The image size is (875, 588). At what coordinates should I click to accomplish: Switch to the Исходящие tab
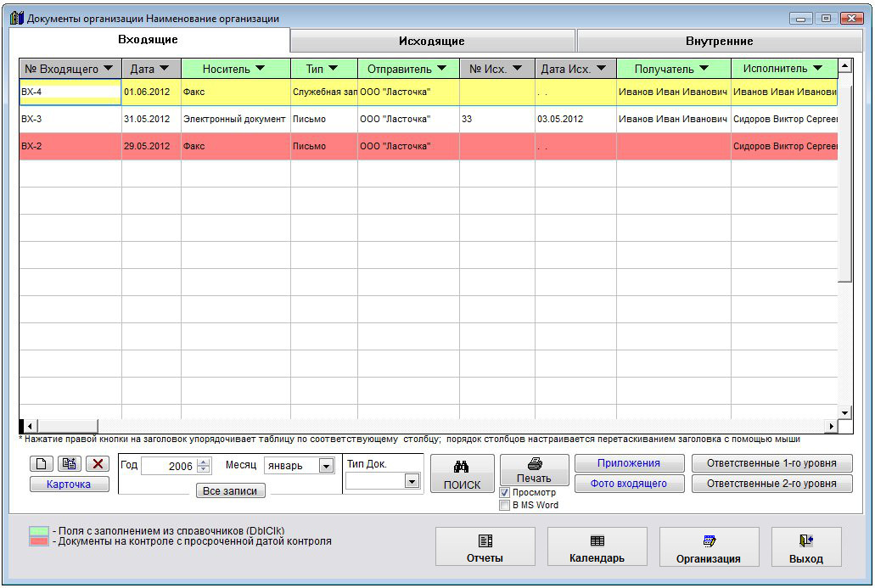tap(432, 41)
